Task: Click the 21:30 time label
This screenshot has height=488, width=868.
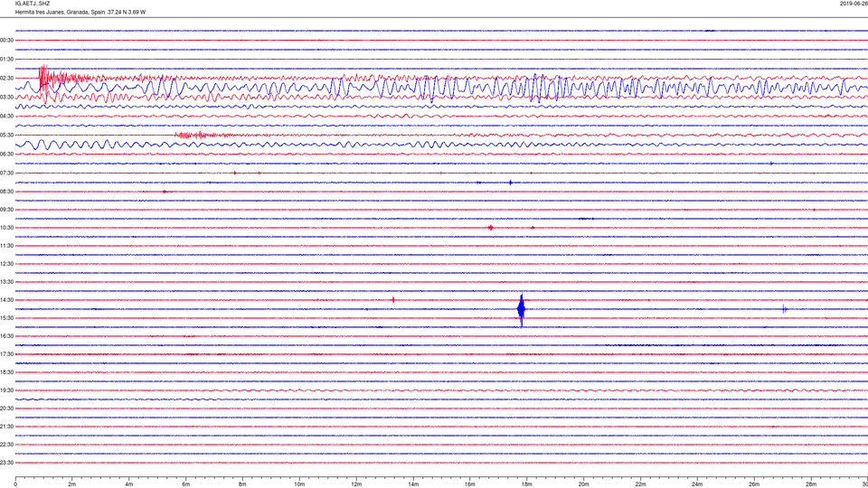Action: 6,427
